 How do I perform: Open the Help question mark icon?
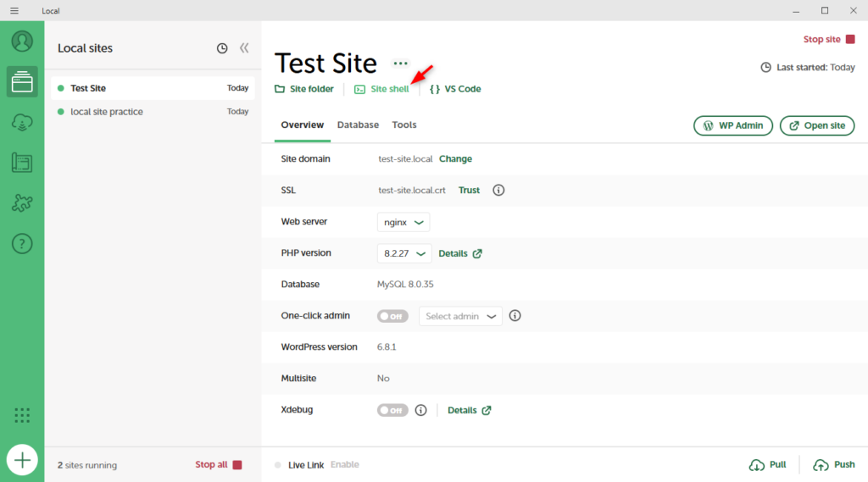tap(22, 243)
